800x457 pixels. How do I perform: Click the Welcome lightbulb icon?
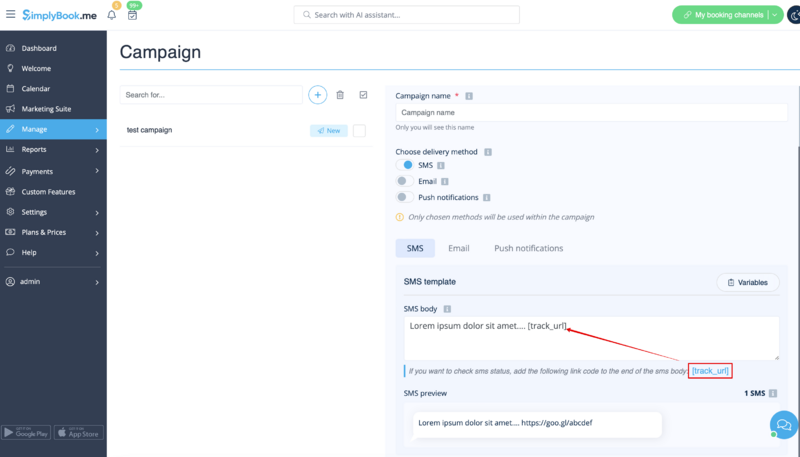pos(10,68)
